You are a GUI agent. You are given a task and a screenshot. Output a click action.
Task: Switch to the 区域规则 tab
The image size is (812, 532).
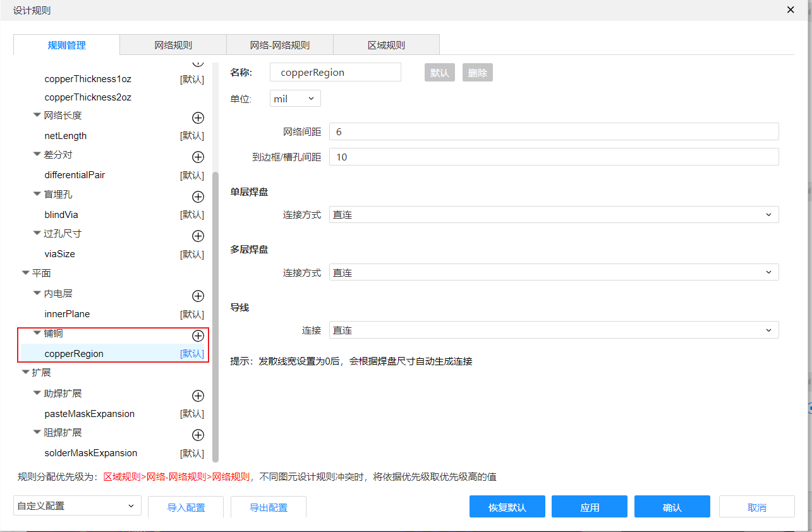[x=386, y=45]
